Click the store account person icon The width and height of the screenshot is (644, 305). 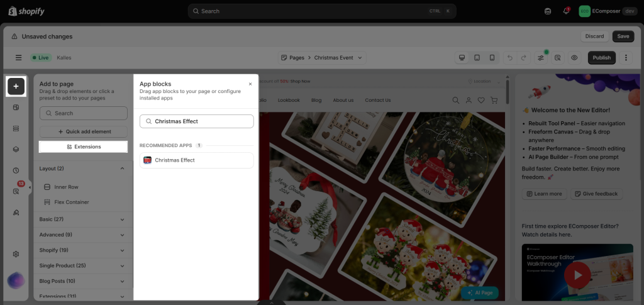[x=468, y=100]
